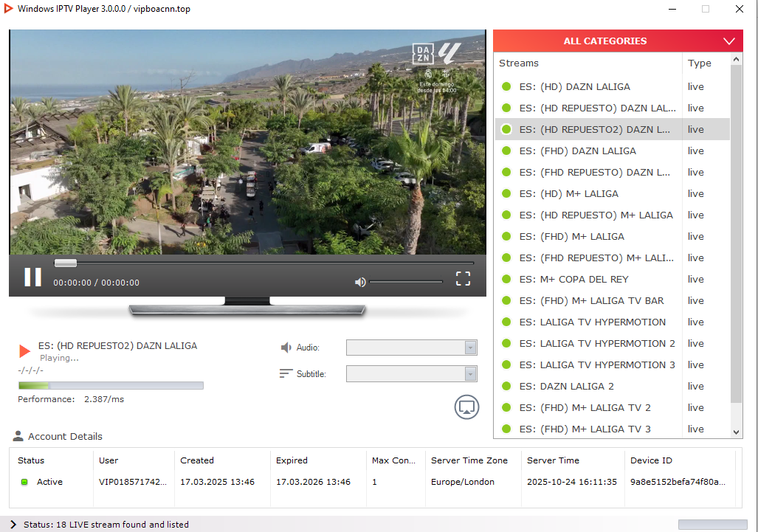The image size is (758, 532).
Task: Open the Subtitle dropdown
Action: click(411, 374)
